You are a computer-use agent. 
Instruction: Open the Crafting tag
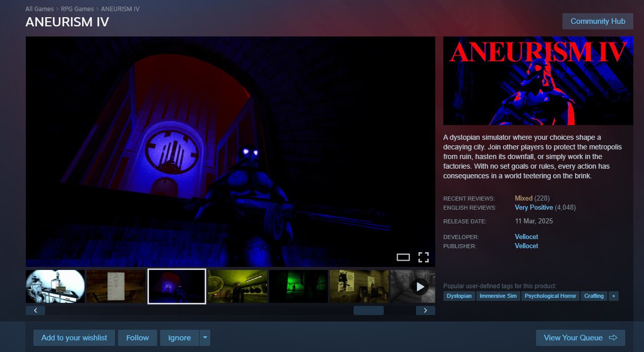pos(594,296)
